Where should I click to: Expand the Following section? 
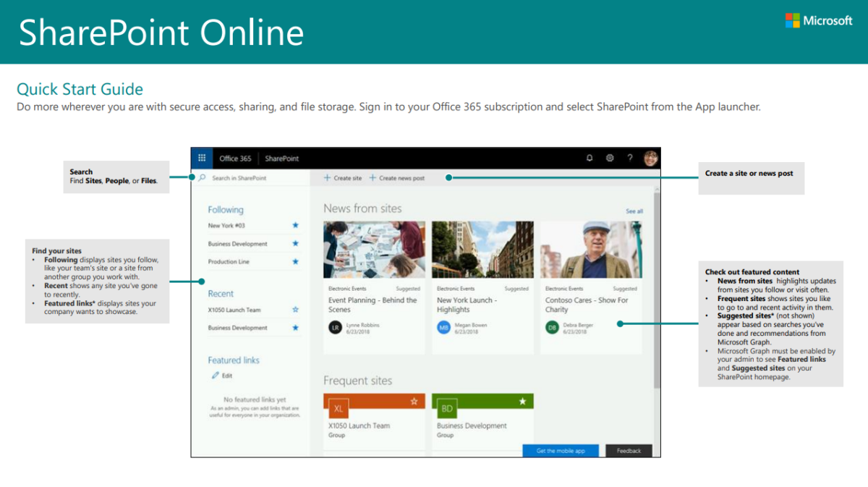point(225,210)
